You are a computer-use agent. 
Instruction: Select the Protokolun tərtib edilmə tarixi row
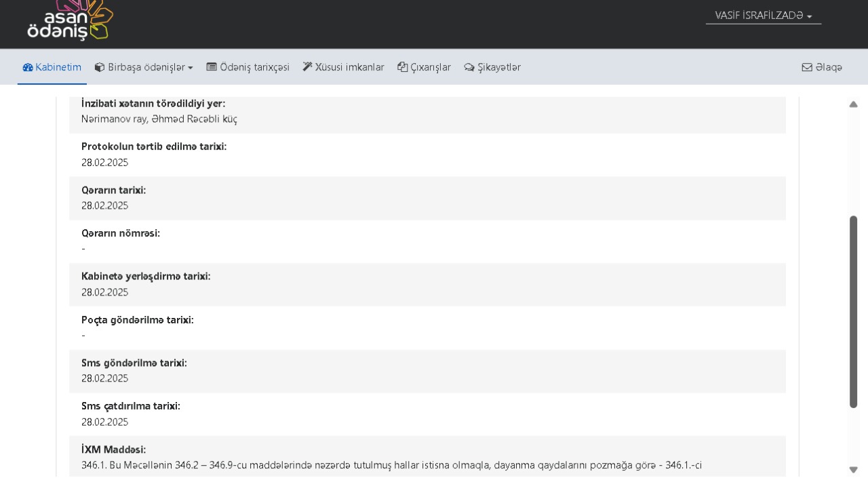point(427,155)
